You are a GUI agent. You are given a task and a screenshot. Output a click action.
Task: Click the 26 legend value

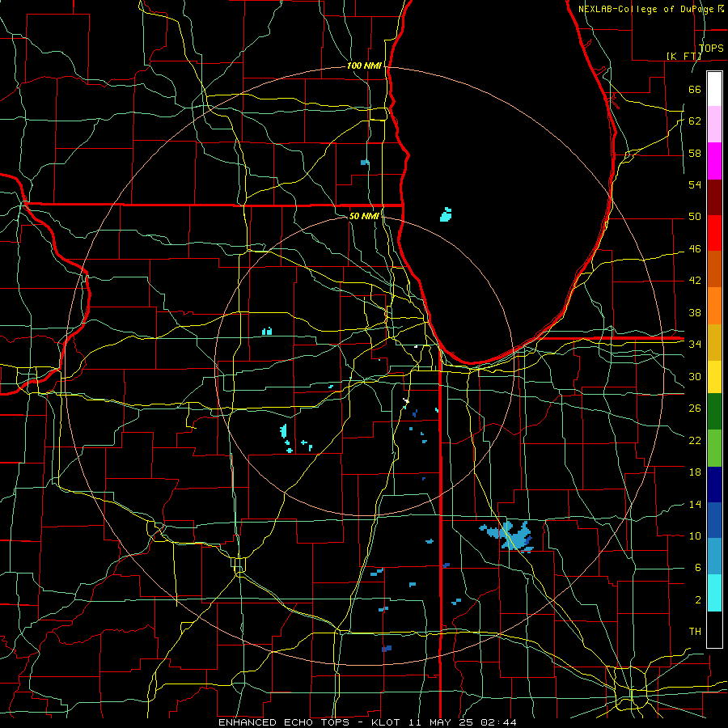[695, 408]
